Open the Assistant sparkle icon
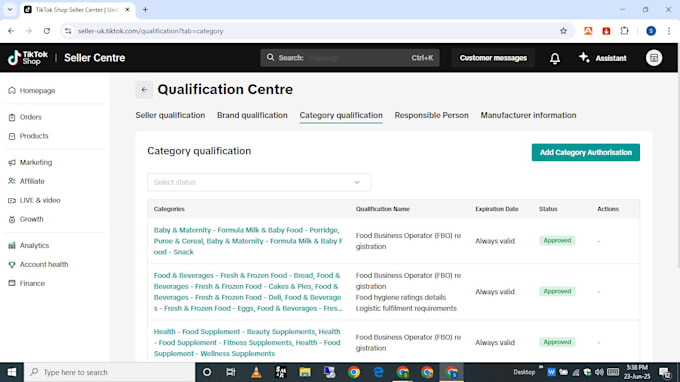The height and width of the screenshot is (382, 680). click(584, 58)
